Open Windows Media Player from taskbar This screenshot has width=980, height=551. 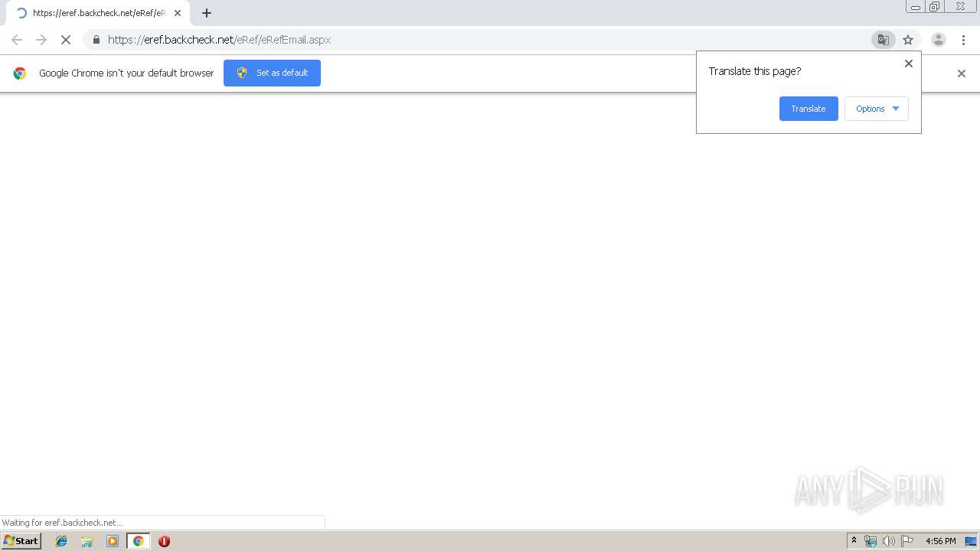coord(113,541)
